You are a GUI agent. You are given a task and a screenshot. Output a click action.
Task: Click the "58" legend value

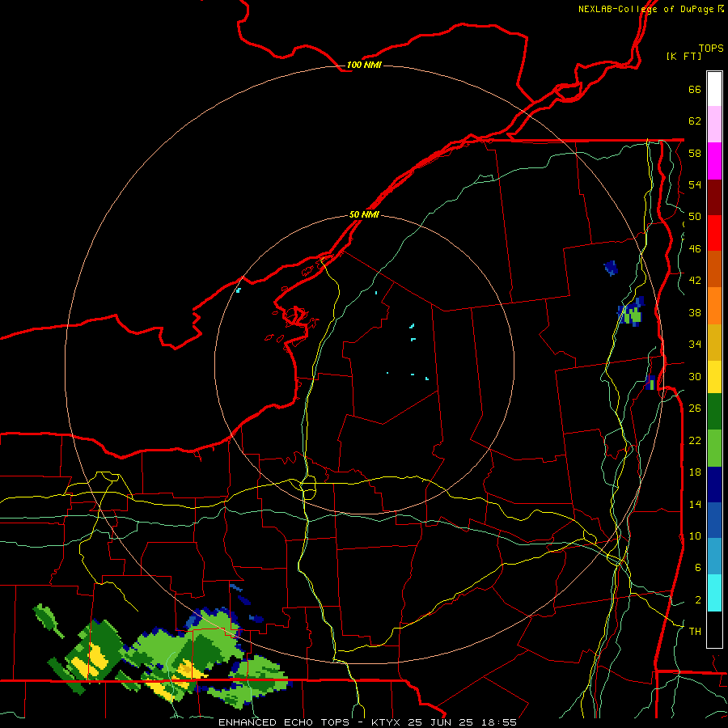pyautogui.click(x=695, y=153)
